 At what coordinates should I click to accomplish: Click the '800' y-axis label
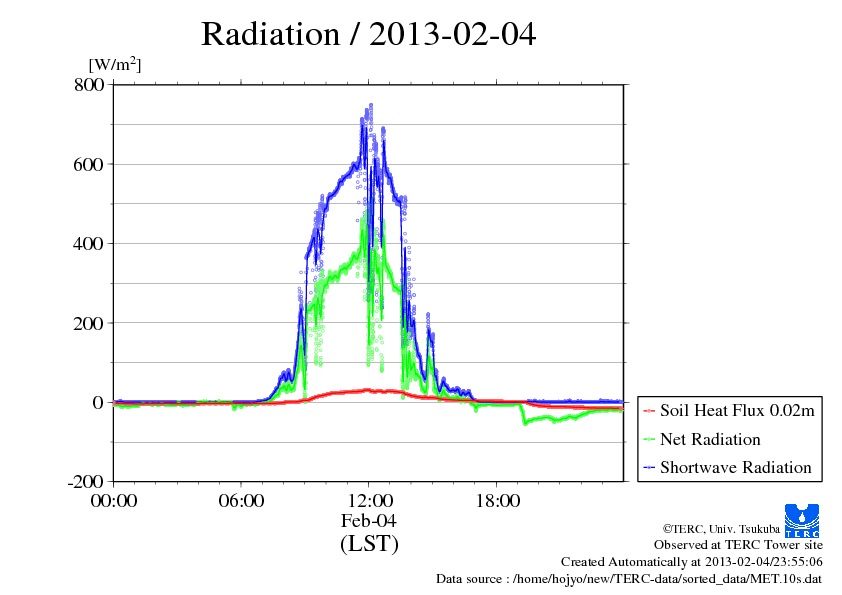(x=89, y=84)
